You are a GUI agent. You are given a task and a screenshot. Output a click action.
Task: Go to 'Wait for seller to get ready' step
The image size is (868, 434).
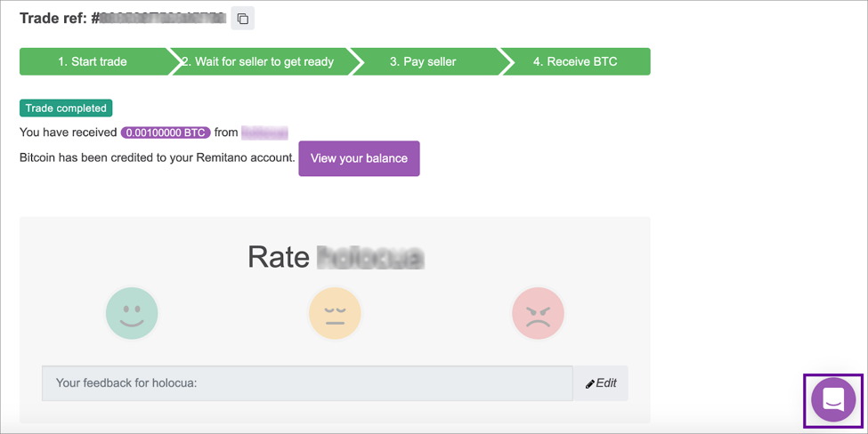(x=260, y=61)
